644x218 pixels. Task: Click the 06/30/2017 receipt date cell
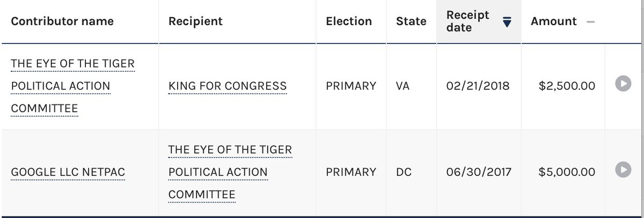[x=479, y=172]
